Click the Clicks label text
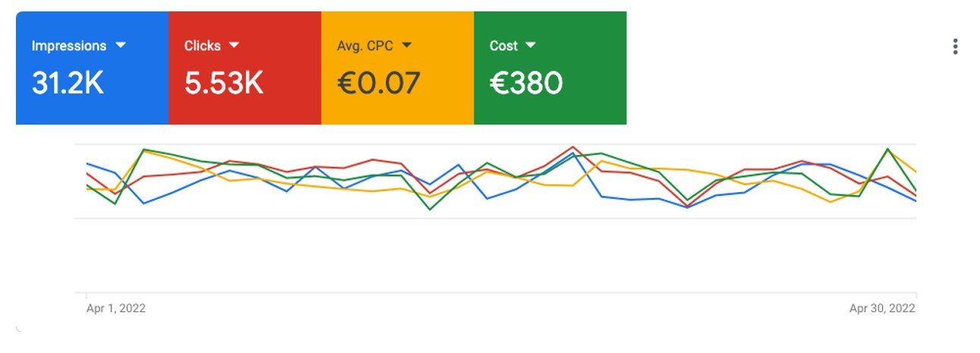This screenshot has width=980, height=353. point(203,46)
